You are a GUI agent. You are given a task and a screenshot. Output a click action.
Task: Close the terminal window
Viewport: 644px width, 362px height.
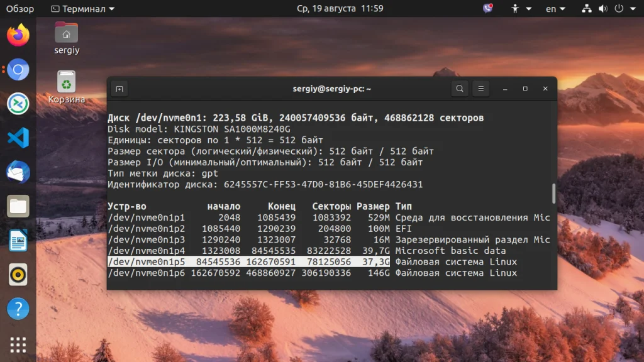click(x=545, y=89)
